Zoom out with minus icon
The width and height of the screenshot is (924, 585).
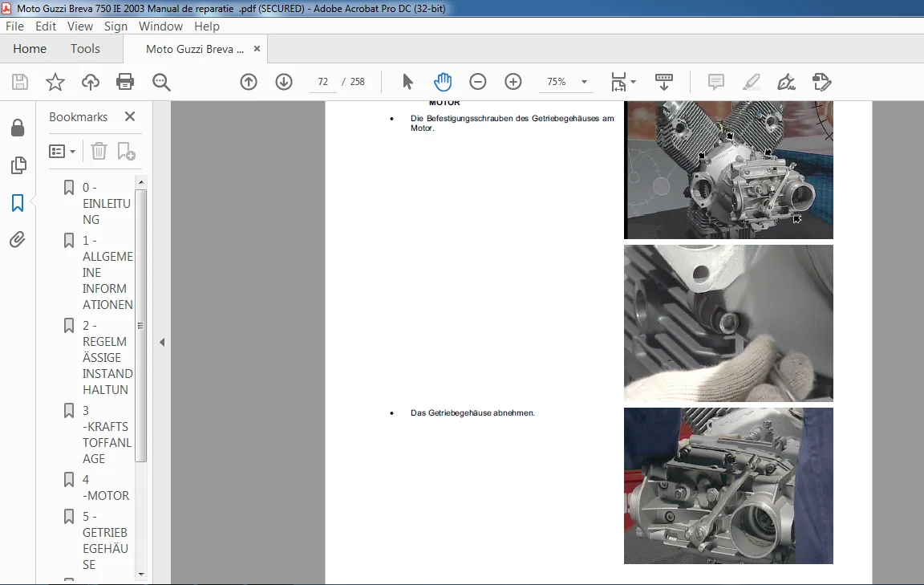[478, 82]
